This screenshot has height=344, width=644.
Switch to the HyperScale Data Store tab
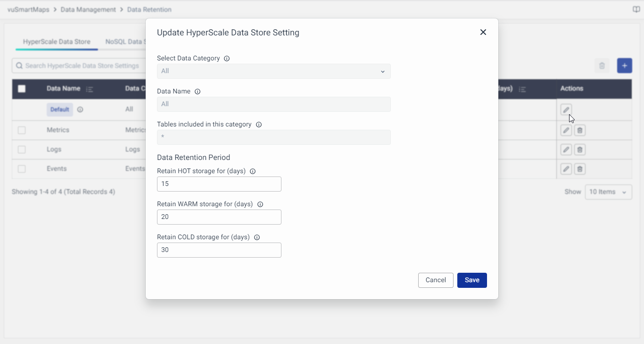57,42
